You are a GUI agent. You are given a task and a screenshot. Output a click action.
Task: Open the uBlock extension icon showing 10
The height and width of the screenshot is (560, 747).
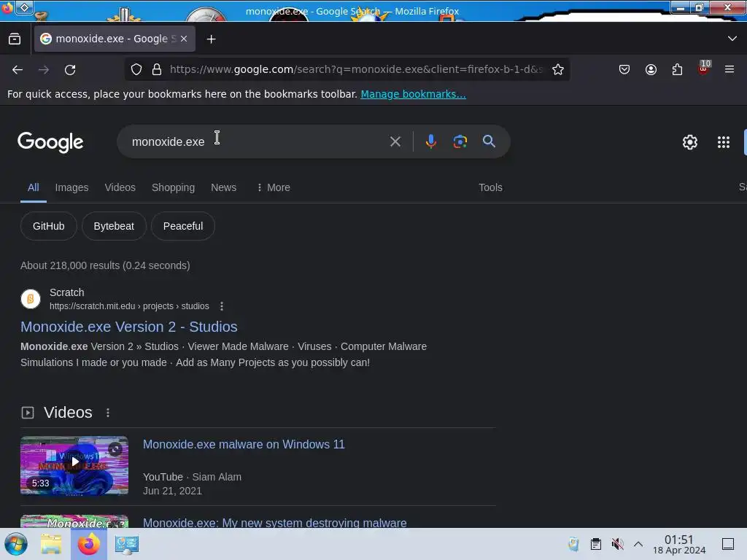click(704, 68)
